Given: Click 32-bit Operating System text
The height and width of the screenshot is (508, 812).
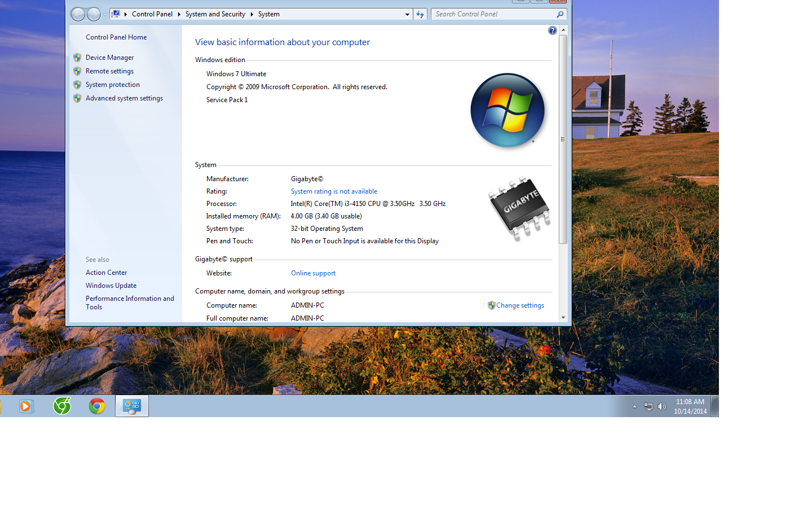Looking at the screenshot, I should click(327, 229).
